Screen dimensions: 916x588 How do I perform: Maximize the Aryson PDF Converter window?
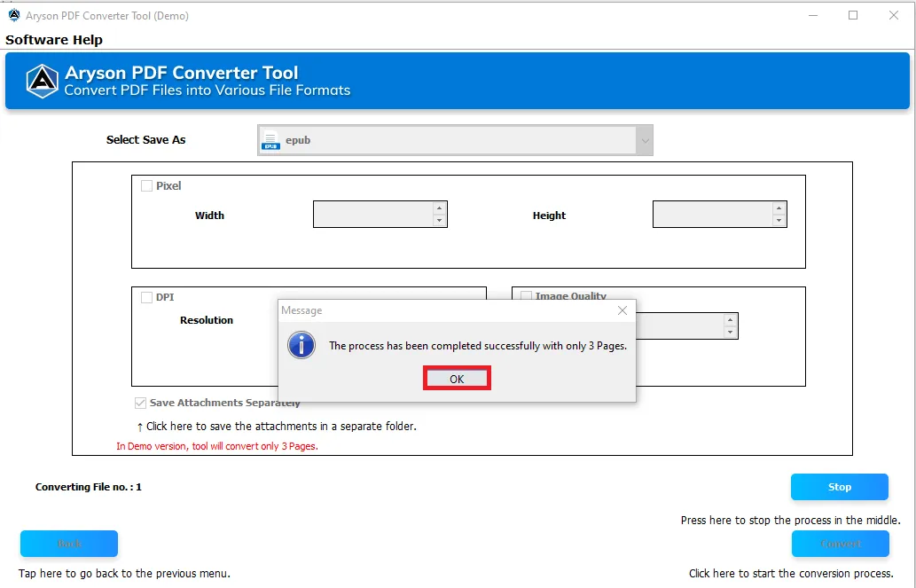[x=853, y=16]
